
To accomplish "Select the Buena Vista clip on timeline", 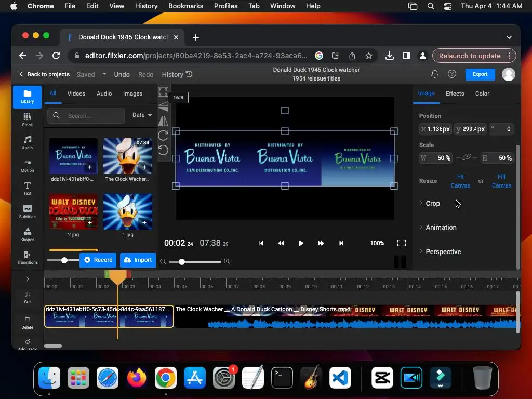I will click(x=109, y=316).
